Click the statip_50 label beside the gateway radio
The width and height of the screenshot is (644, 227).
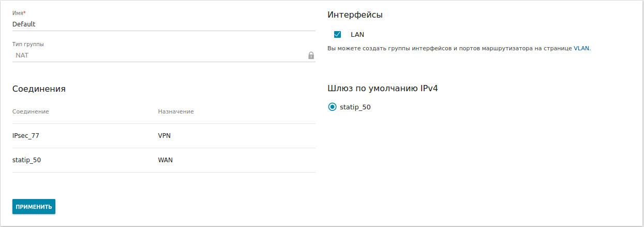pos(355,107)
